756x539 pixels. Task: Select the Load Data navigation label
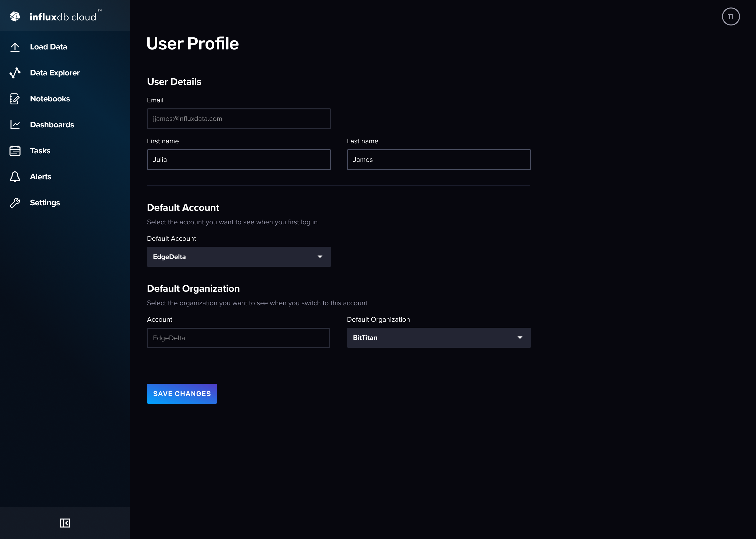click(x=48, y=47)
